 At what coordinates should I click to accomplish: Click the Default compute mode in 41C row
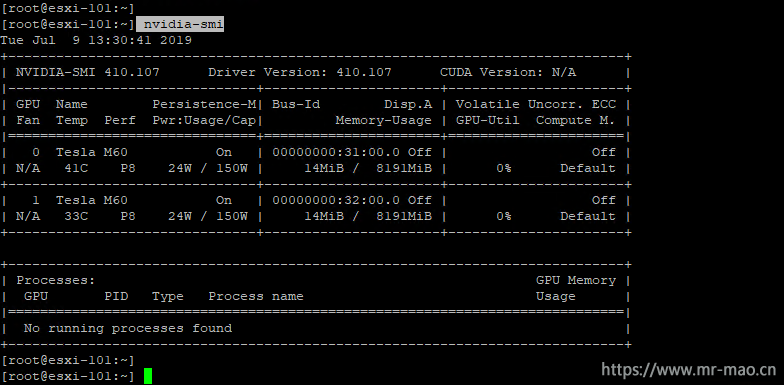588,168
